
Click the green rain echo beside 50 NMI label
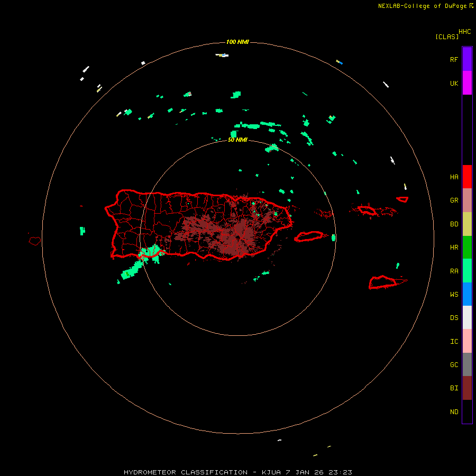click(x=233, y=134)
